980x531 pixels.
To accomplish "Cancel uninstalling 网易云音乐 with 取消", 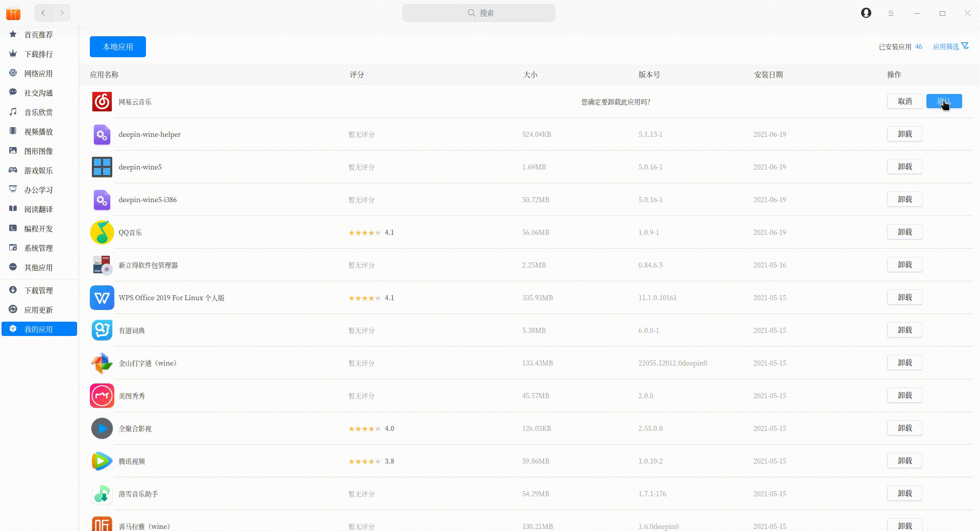I will tap(905, 101).
